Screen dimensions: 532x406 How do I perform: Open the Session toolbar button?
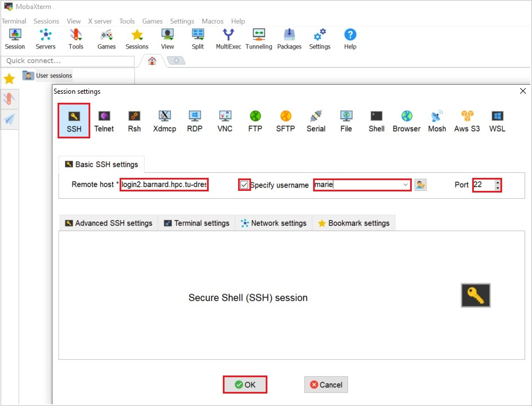pyautogui.click(x=15, y=40)
